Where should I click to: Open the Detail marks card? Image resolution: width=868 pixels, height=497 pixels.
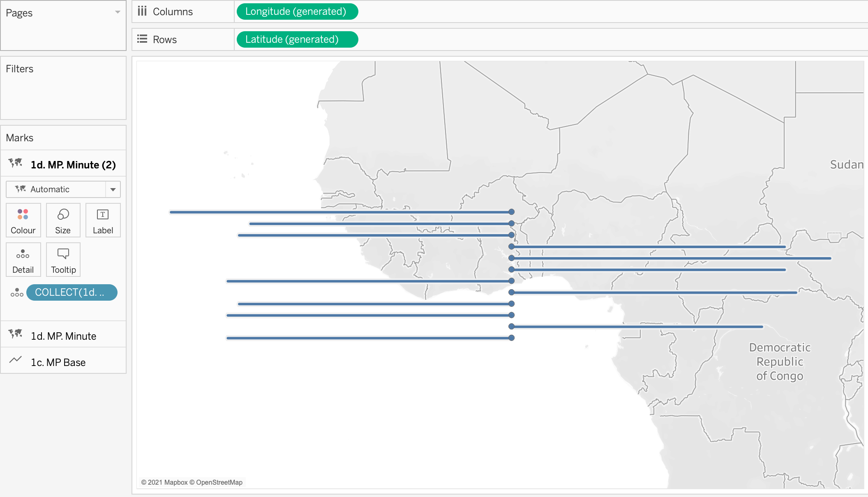tap(23, 260)
